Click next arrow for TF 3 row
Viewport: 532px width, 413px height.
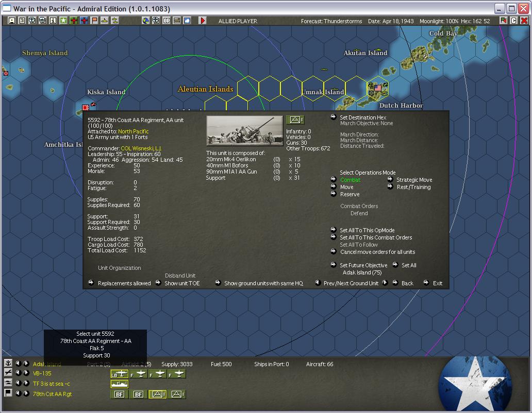[x=26, y=383]
